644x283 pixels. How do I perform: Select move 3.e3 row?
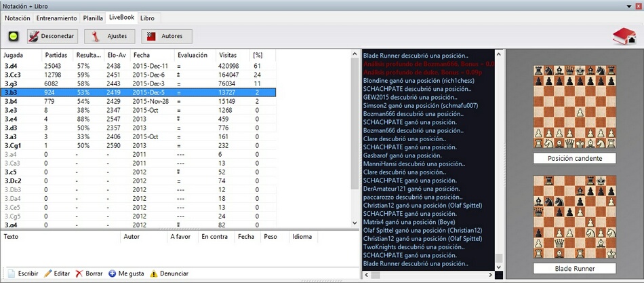pyautogui.click(x=138, y=110)
